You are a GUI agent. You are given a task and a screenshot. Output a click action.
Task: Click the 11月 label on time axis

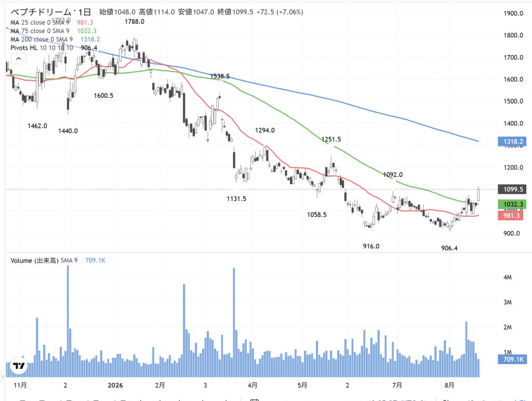point(20,385)
